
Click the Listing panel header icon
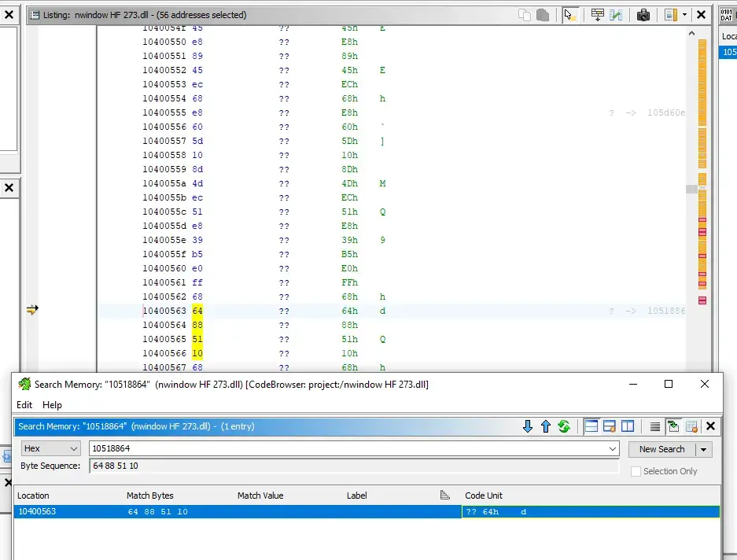click(x=35, y=15)
